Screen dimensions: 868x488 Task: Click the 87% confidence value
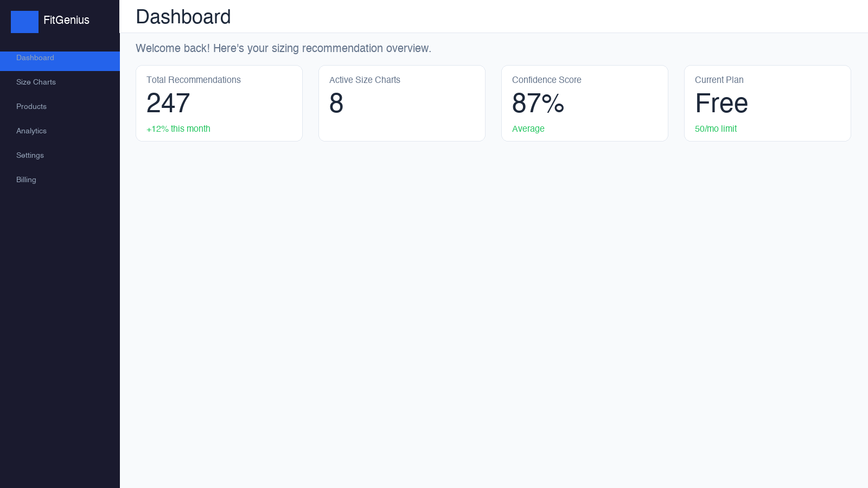[x=538, y=104]
